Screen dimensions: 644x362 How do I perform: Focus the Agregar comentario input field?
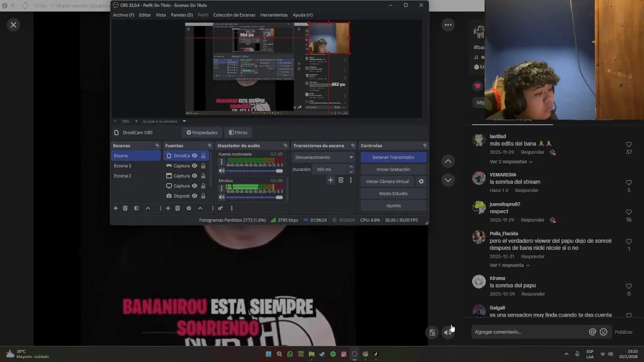click(529, 332)
